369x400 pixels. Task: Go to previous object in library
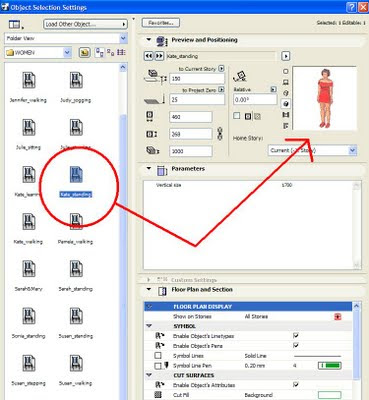[148, 56]
